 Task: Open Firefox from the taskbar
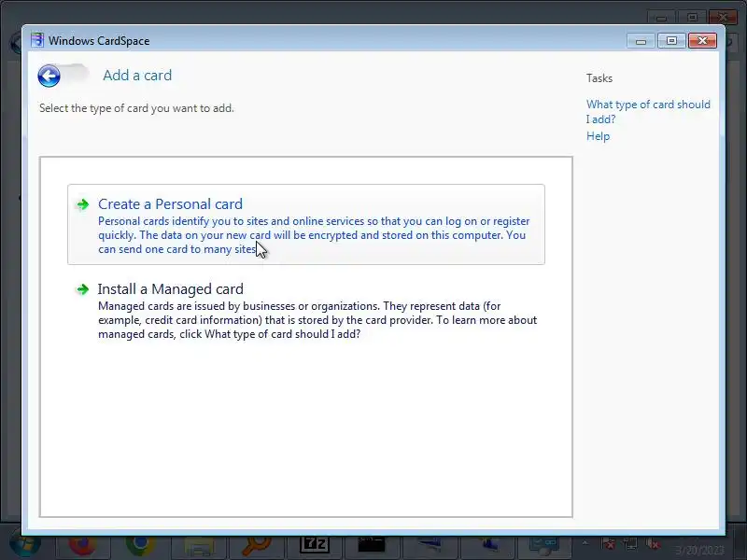point(82,545)
